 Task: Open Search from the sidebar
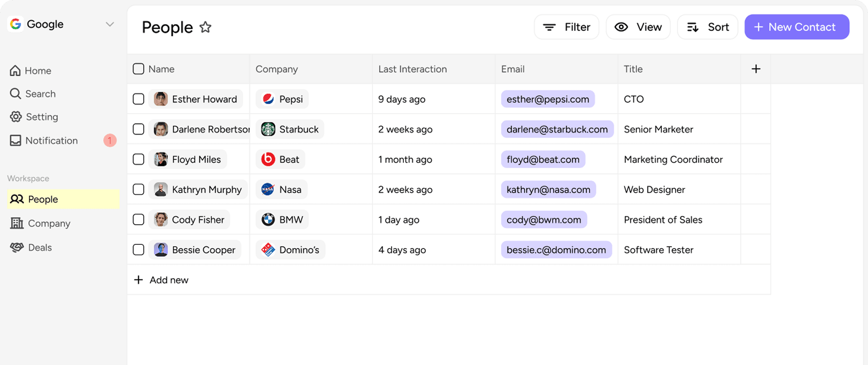coord(33,94)
